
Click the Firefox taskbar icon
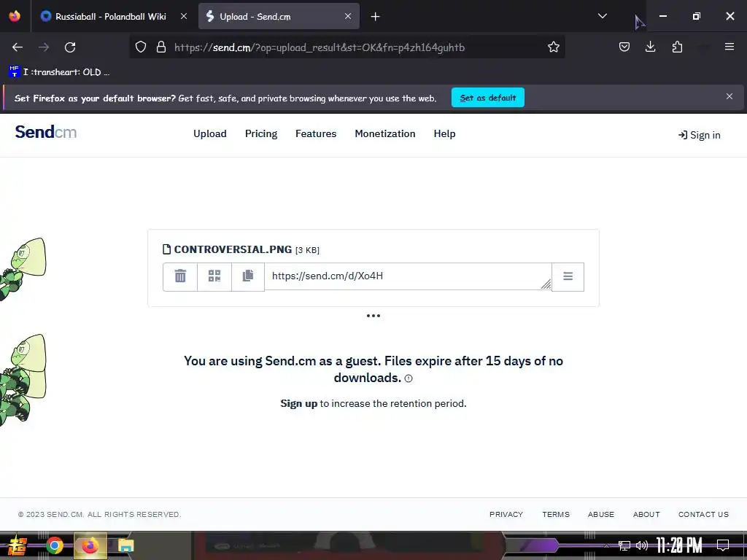pyautogui.click(x=90, y=545)
